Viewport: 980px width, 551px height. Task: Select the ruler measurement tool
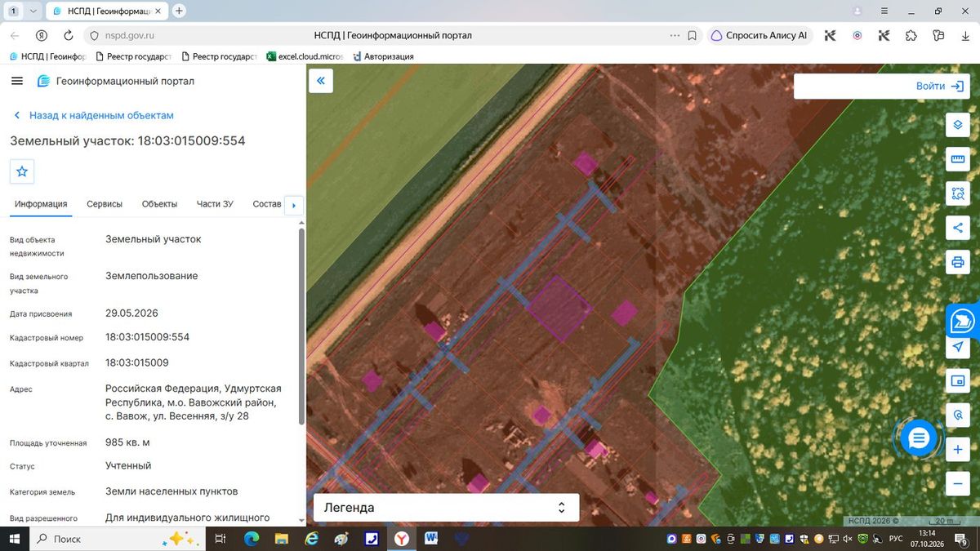[x=958, y=159]
